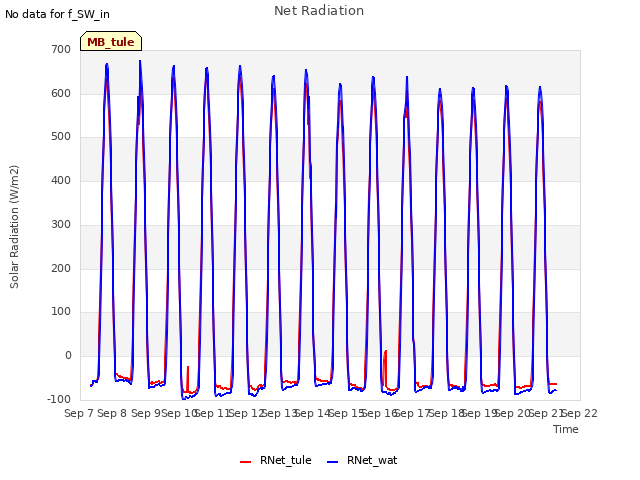This screenshot has width=640, height=480.
Task: Click the 300 y-axis tick label
Action: pos(61,224)
